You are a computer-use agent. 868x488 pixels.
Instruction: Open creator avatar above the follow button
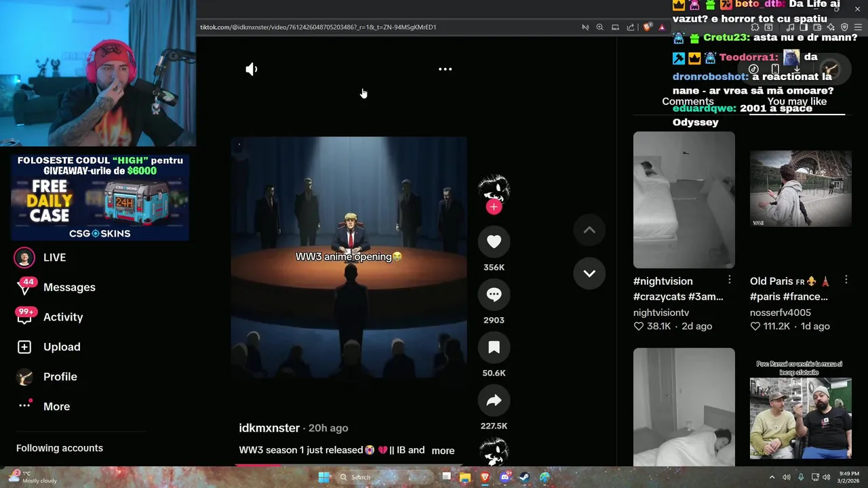pos(494,187)
